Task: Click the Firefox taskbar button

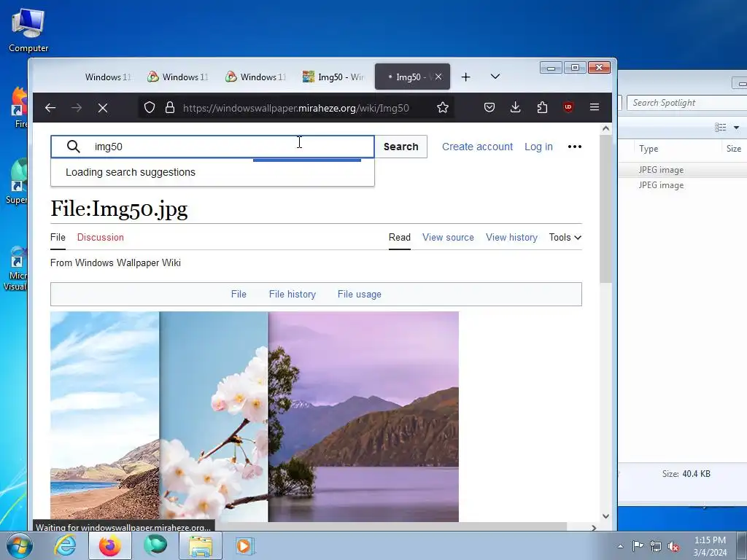Action: [x=110, y=545]
